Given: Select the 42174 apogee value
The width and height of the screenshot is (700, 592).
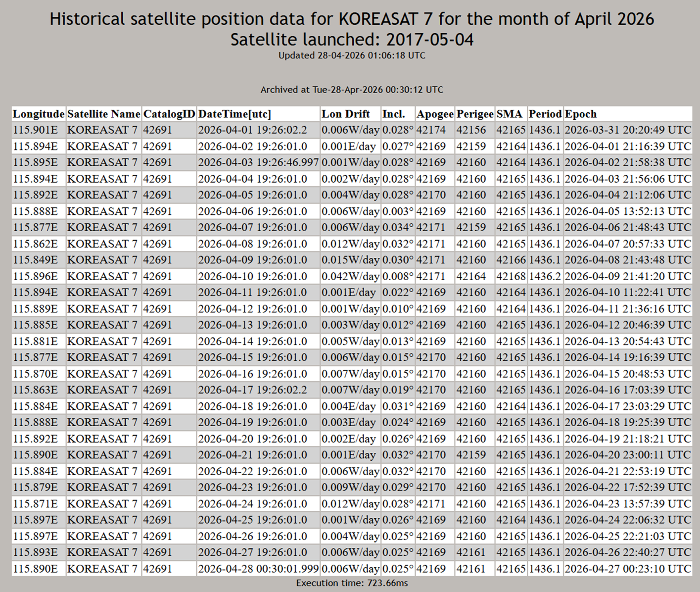Looking at the screenshot, I should point(431,130).
